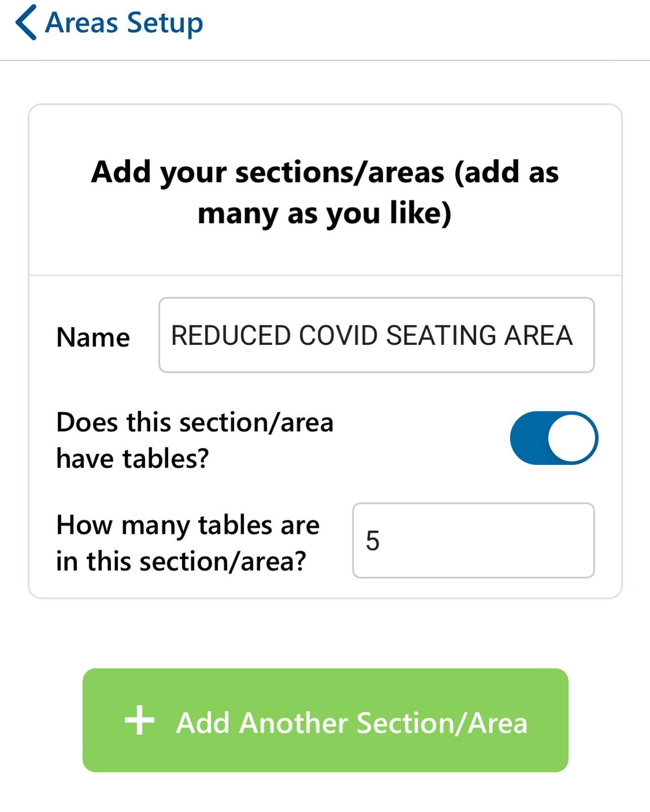Click the white knob of the tables switch
Image resolution: width=650 pixels, height=812 pixels.
571,438
